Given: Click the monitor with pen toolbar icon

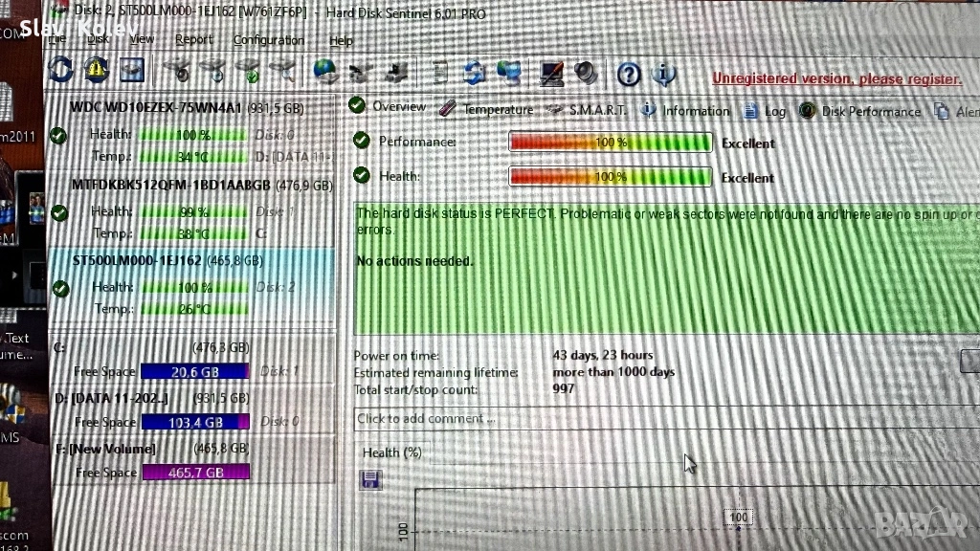Looking at the screenshot, I should tap(551, 74).
